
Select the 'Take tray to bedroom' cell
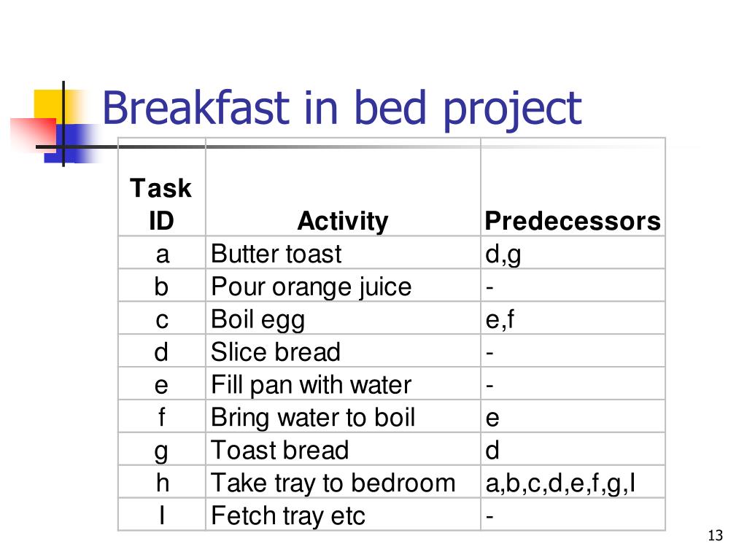343,483
